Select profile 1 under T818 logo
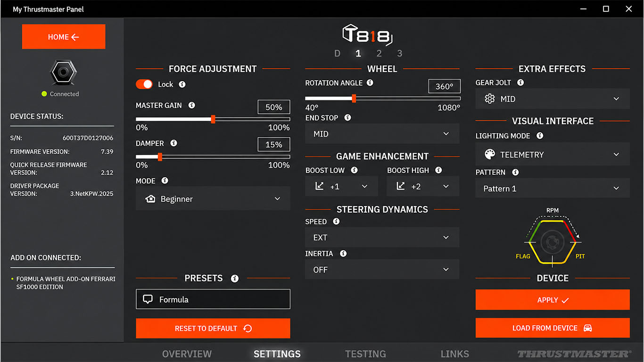Viewport: 644px width, 362px height. pyautogui.click(x=358, y=54)
